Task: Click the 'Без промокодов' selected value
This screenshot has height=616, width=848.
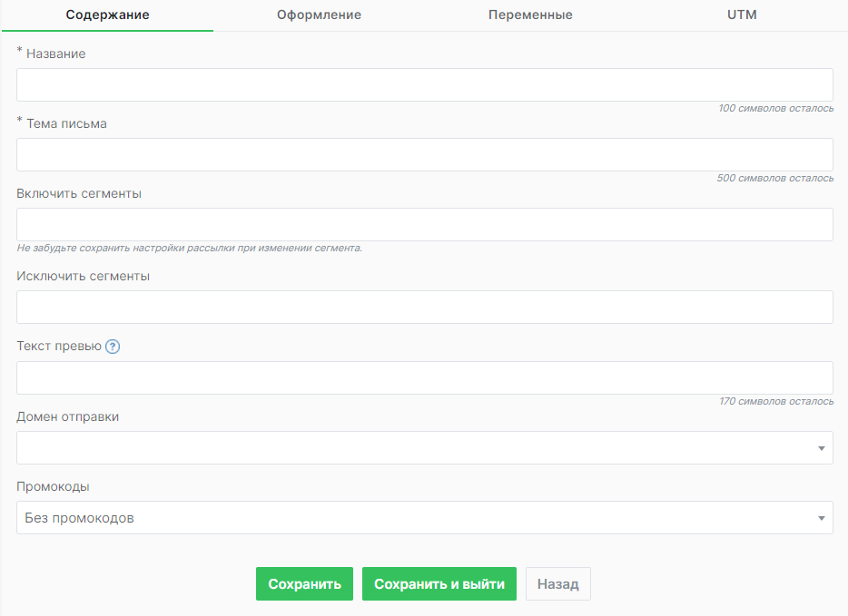Action: pyautogui.click(x=80, y=518)
